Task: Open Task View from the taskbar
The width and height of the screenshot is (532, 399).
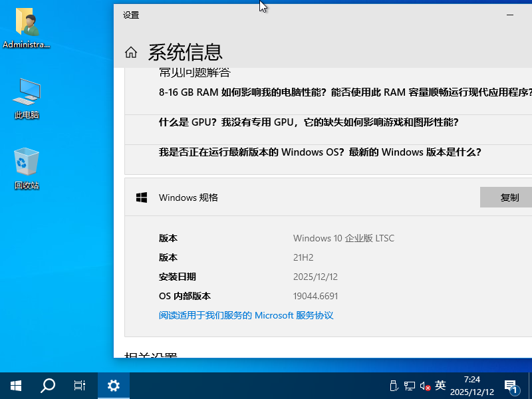Action: pyautogui.click(x=80, y=386)
